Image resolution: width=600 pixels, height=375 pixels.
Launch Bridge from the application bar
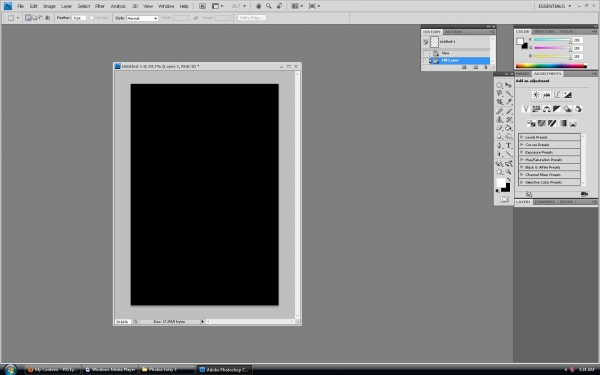pyautogui.click(x=202, y=6)
